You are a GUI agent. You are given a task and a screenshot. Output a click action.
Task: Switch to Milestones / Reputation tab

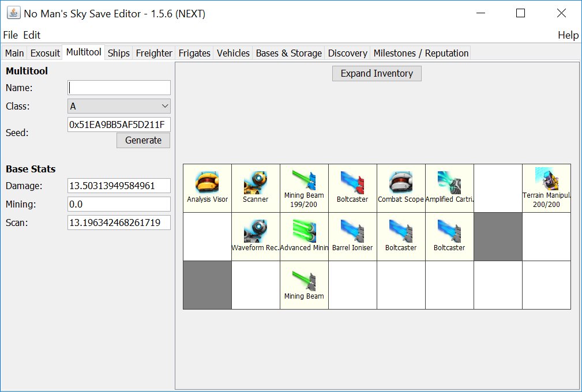(421, 53)
